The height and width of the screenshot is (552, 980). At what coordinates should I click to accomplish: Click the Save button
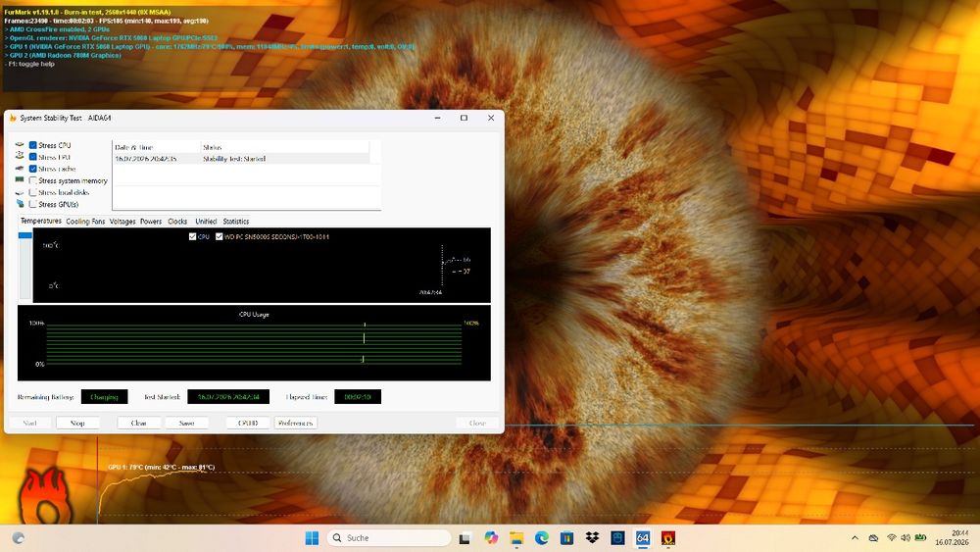pyautogui.click(x=186, y=424)
